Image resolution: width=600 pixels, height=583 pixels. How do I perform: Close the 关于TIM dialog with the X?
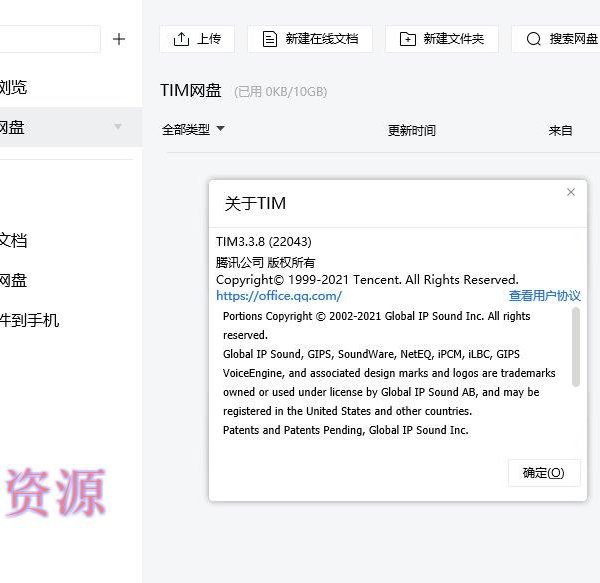point(571,192)
